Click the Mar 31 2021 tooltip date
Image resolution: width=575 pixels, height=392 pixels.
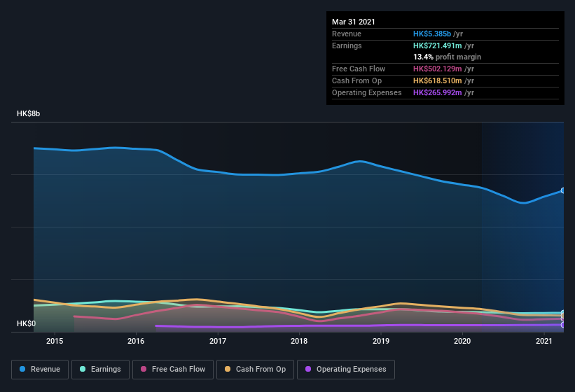click(354, 22)
